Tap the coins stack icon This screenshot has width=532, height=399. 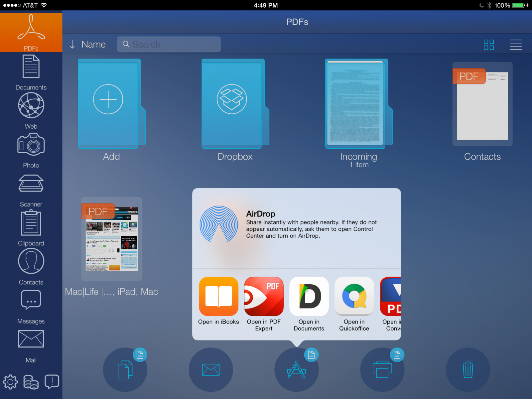click(31, 382)
